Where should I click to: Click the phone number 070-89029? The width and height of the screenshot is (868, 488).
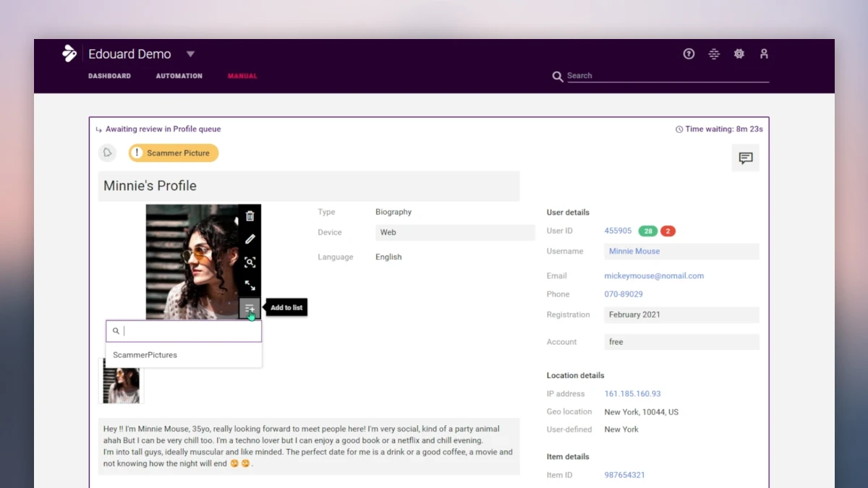[x=624, y=294]
